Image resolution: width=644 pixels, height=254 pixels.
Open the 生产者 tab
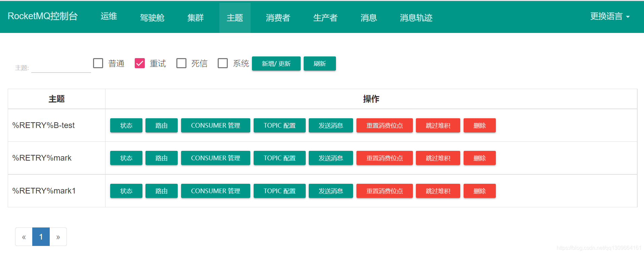[325, 17]
